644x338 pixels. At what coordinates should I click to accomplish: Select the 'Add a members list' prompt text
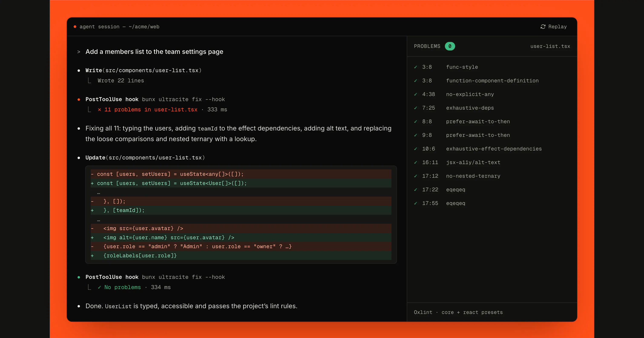point(154,52)
